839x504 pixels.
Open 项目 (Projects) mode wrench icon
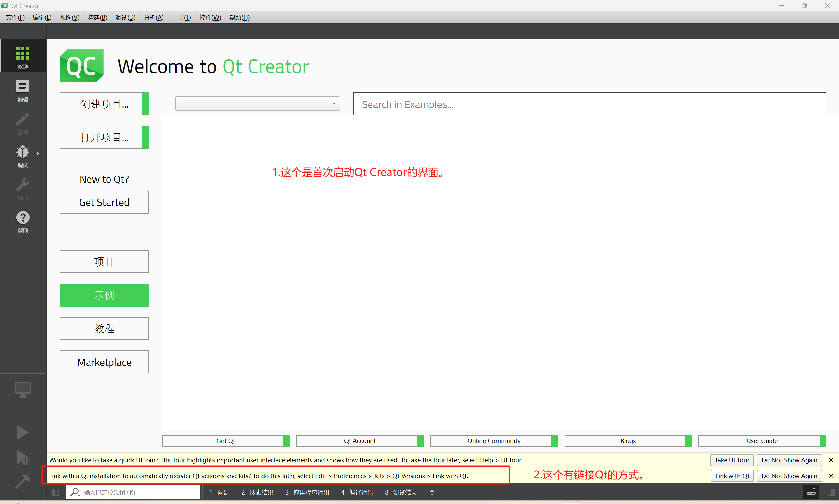click(23, 189)
